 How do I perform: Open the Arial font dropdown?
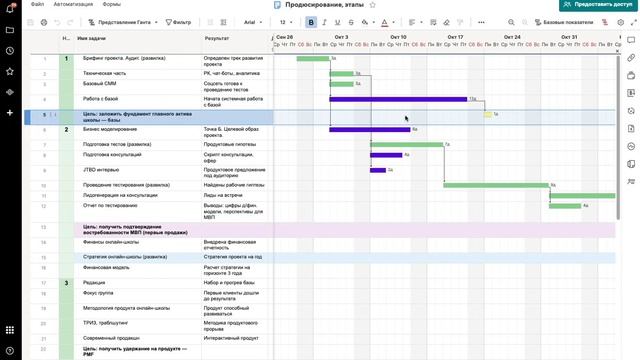point(253,22)
